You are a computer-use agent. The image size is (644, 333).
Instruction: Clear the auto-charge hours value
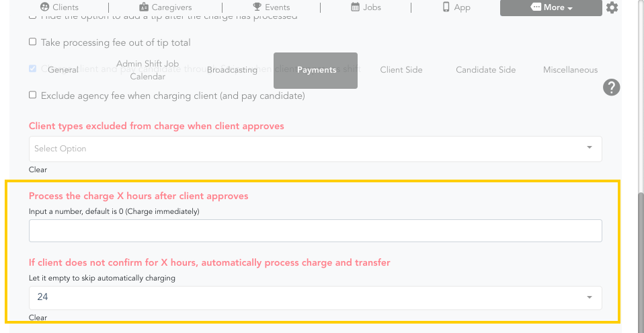(38, 318)
